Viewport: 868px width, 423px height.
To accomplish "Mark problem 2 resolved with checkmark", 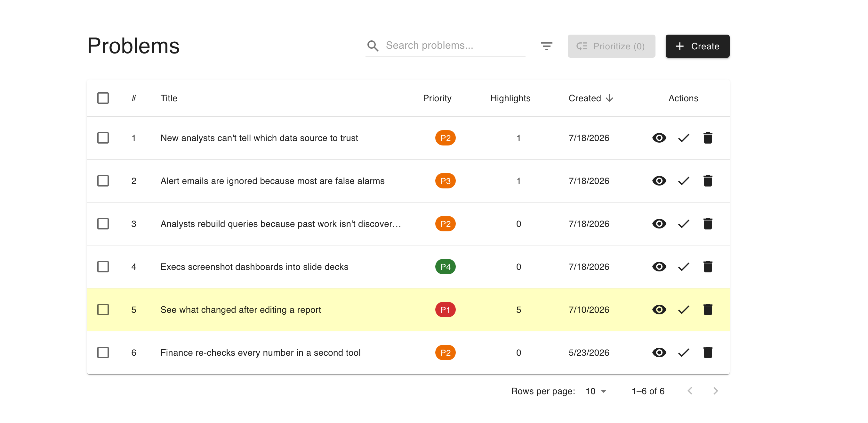I will (x=683, y=181).
